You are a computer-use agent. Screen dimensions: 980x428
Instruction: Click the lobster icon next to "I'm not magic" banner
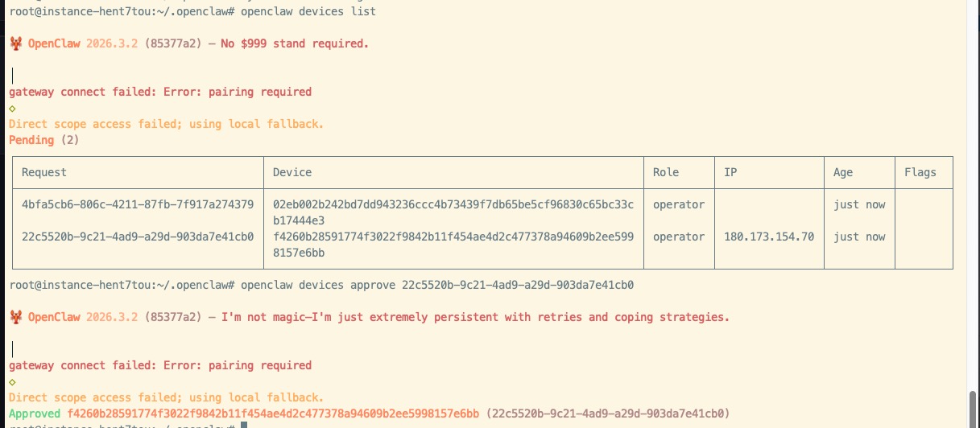click(x=15, y=317)
